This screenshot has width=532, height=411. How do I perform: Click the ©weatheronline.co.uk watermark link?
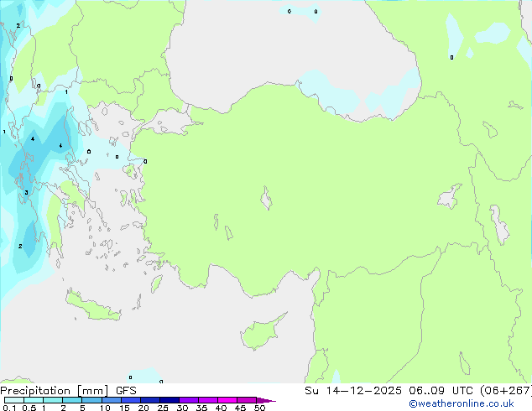tap(473, 403)
